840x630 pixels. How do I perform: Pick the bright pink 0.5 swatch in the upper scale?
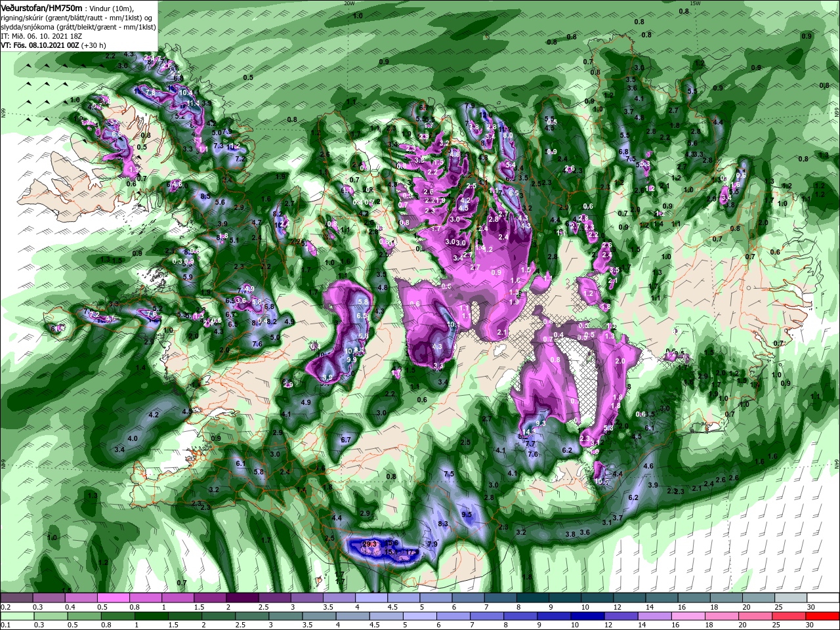pos(113,598)
